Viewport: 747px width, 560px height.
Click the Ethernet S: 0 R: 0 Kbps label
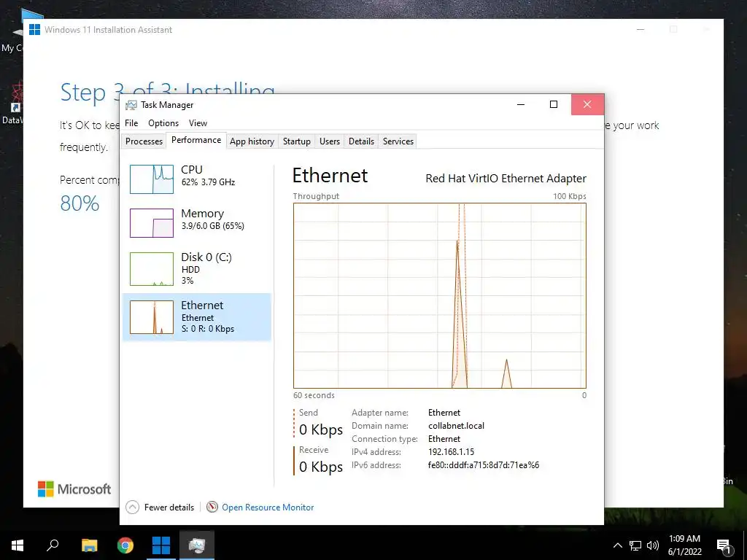pyautogui.click(x=208, y=329)
